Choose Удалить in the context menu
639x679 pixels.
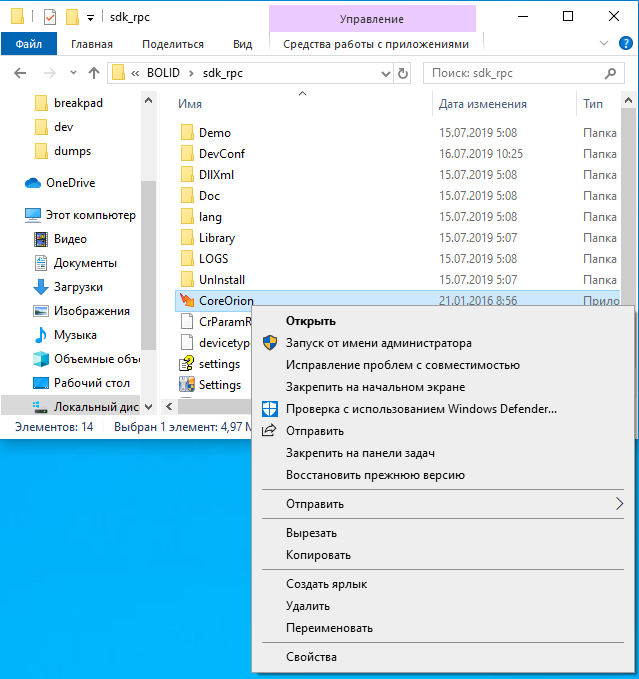[x=444, y=606]
